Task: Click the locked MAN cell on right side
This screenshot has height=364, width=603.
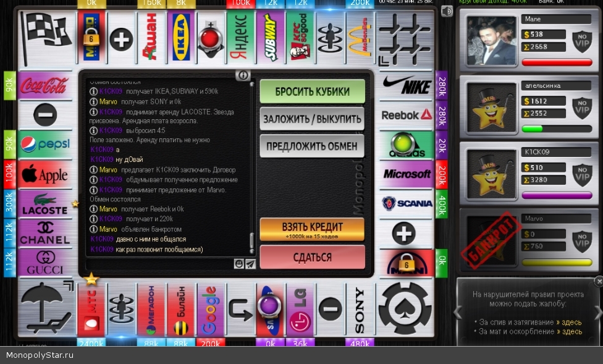Action: point(406,263)
